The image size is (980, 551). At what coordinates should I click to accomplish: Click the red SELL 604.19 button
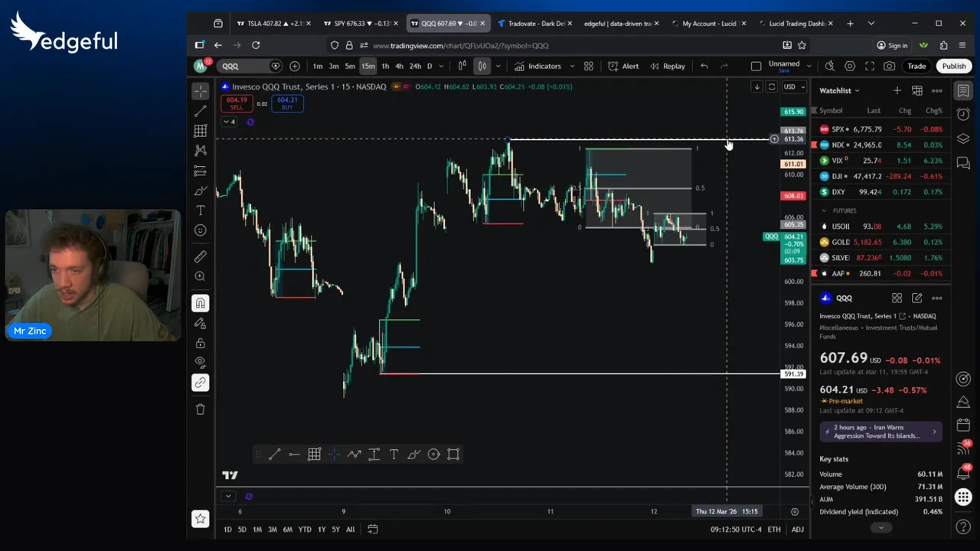point(237,103)
